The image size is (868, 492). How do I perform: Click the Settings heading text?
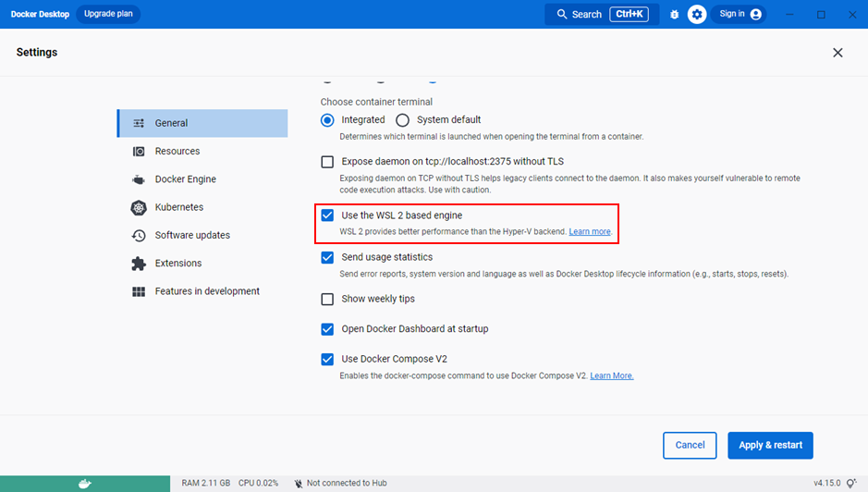37,52
